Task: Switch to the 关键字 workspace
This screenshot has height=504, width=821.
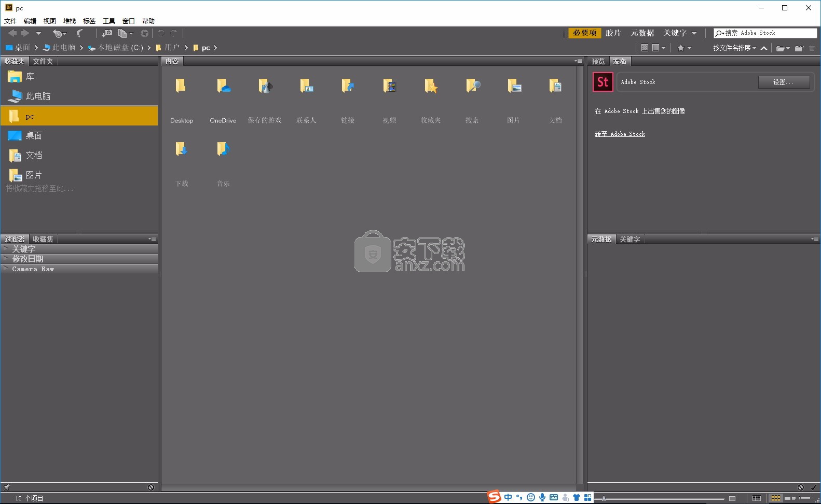Action: [x=675, y=33]
